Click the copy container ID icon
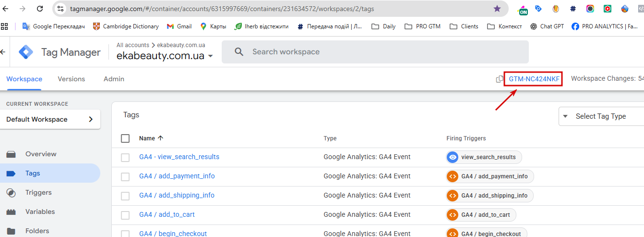 [x=500, y=79]
